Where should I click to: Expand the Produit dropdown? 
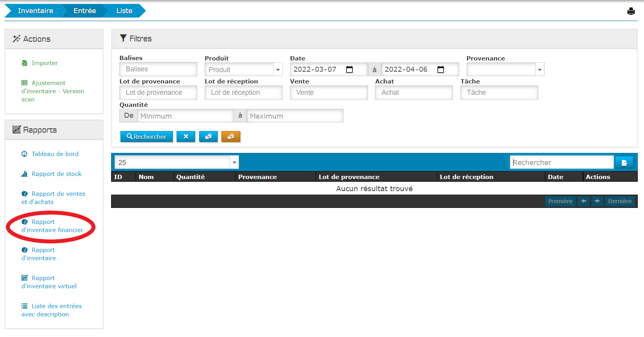278,70
